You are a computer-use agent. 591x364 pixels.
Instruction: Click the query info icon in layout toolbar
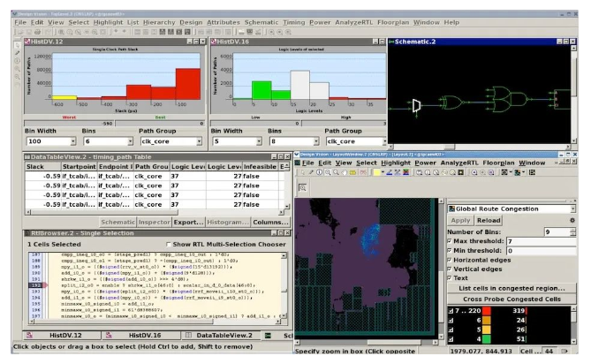coord(319,172)
